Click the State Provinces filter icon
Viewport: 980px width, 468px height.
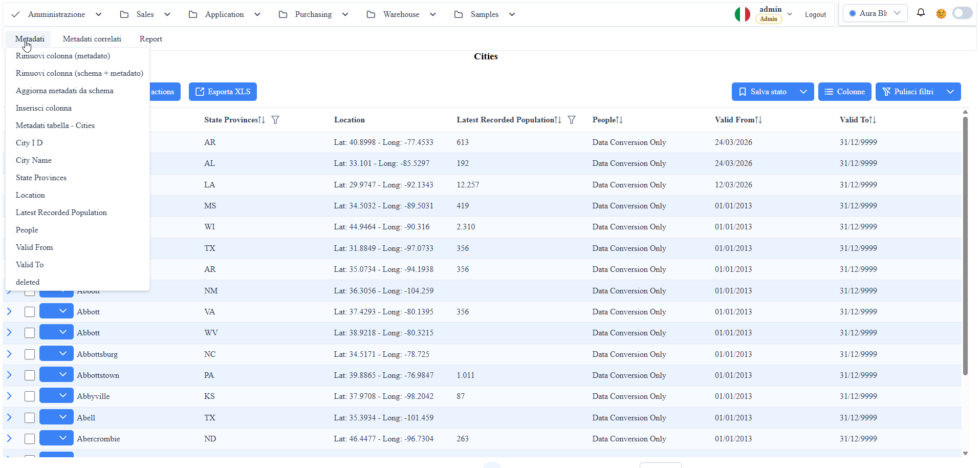(275, 120)
